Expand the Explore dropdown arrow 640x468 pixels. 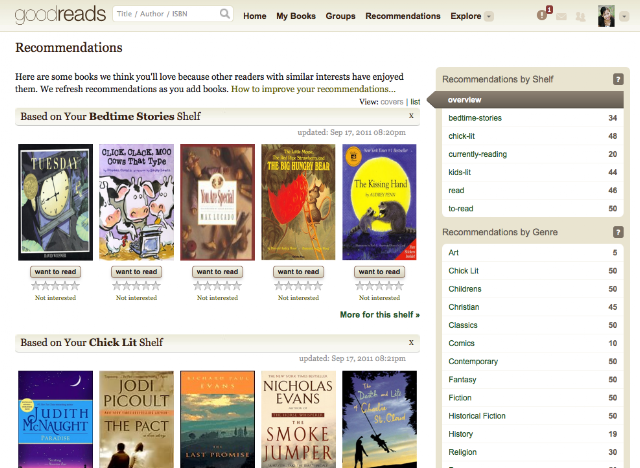(489, 17)
